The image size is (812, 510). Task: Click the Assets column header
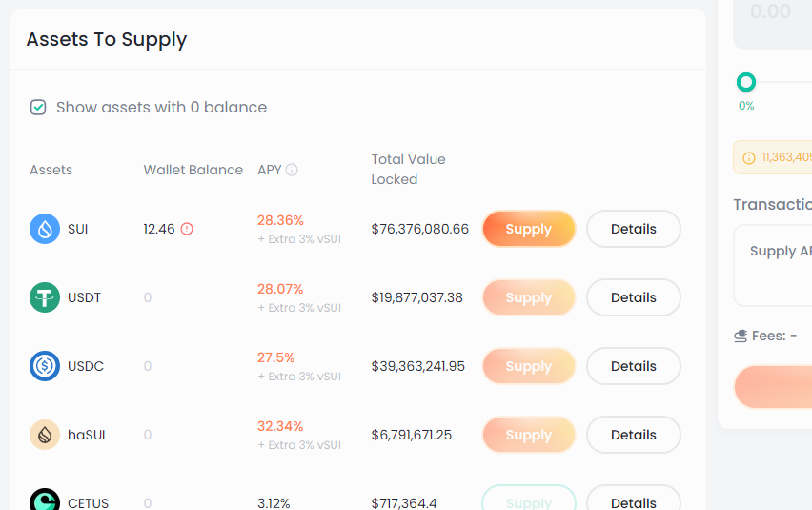tap(51, 170)
